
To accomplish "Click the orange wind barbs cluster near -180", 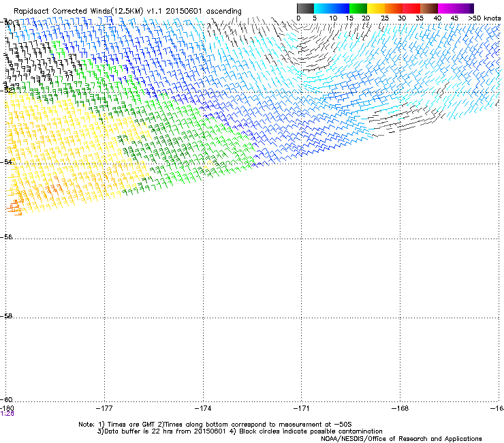I will [14, 207].
